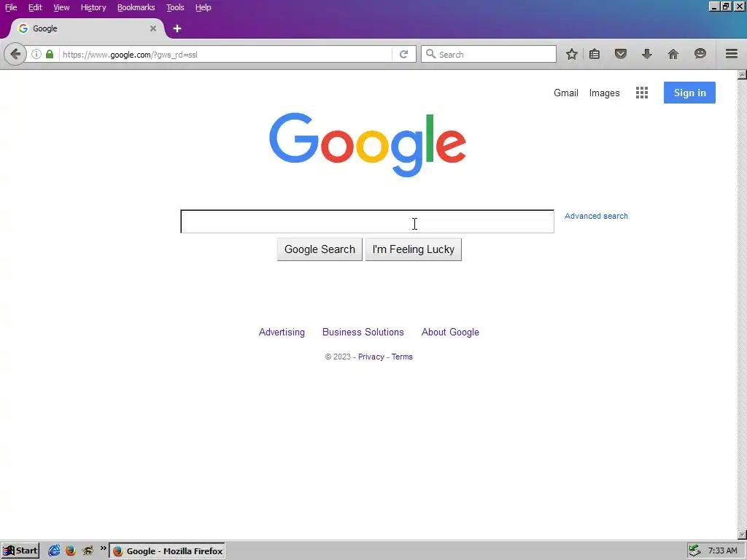Click the Google logo
Viewport: 747px width, 560px height.
368,144
